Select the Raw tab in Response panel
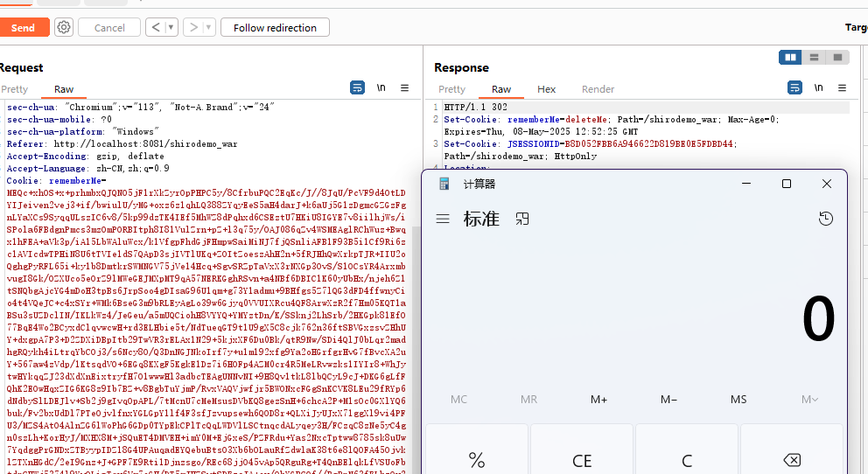Screen dimensions: 868x474 tap(501, 89)
